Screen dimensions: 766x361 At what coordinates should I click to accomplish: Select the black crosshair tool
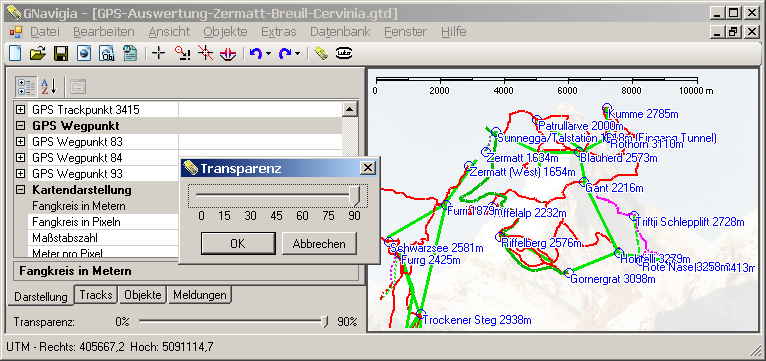coord(158,53)
